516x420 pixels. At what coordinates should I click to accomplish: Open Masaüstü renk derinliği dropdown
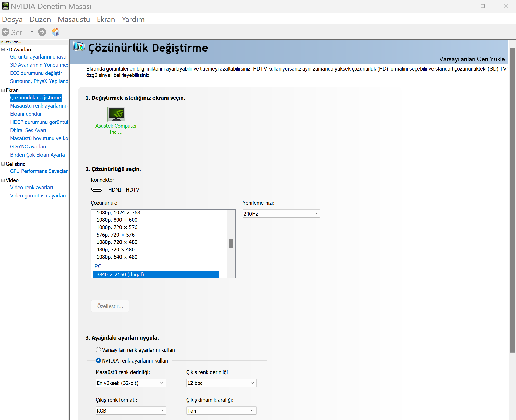pos(131,383)
